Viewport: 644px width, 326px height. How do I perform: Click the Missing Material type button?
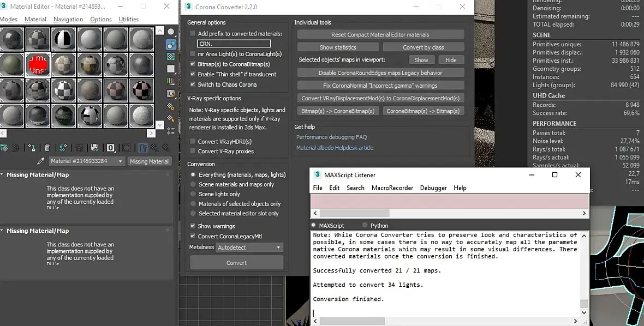(149, 161)
